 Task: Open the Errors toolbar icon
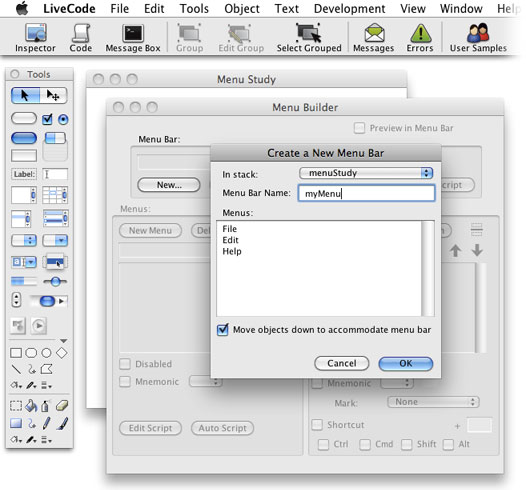pos(420,38)
